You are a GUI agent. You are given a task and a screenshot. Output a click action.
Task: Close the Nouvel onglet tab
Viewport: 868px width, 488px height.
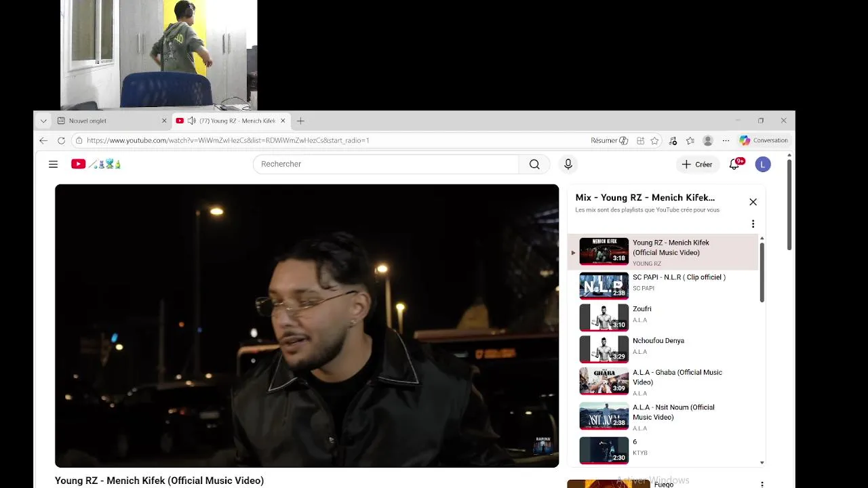164,121
